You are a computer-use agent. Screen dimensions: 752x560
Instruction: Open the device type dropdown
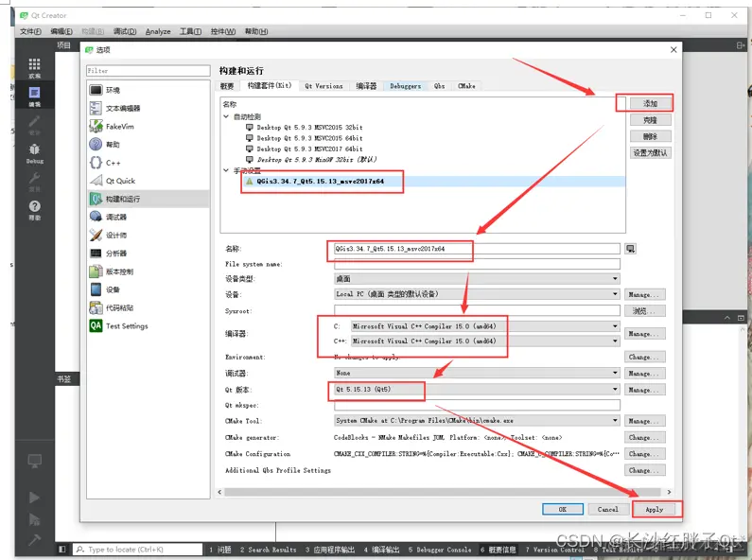pos(477,279)
